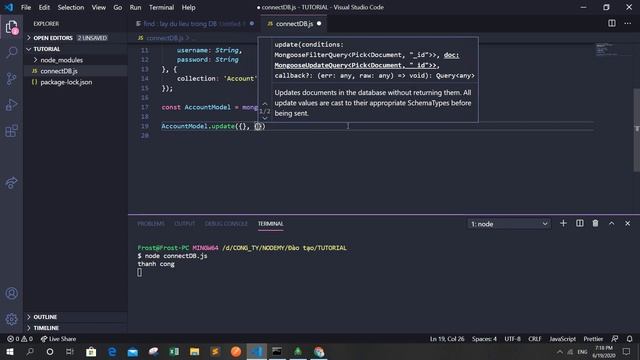Image resolution: width=640 pixels, height=360 pixels.
Task: Show next signature in parameter hint
Action: point(264,118)
